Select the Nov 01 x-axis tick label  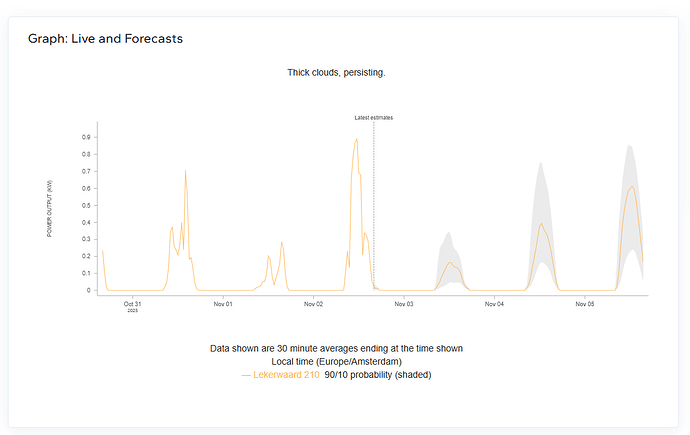point(223,304)
